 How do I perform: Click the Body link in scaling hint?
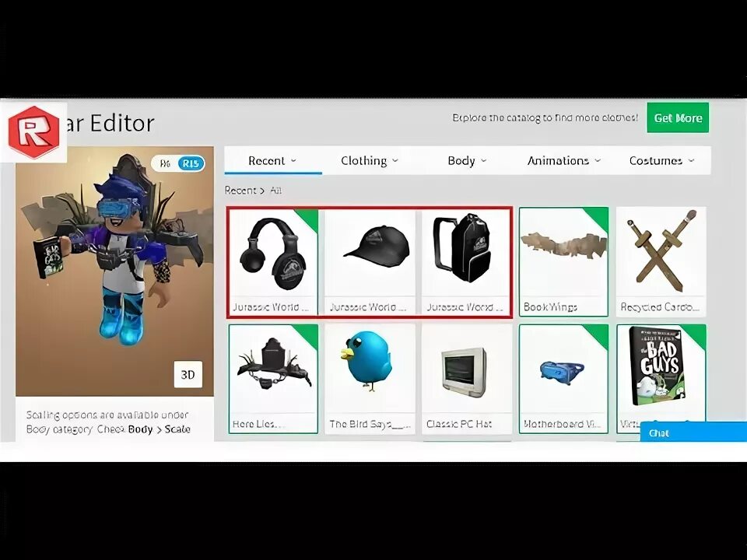[140, 429]
